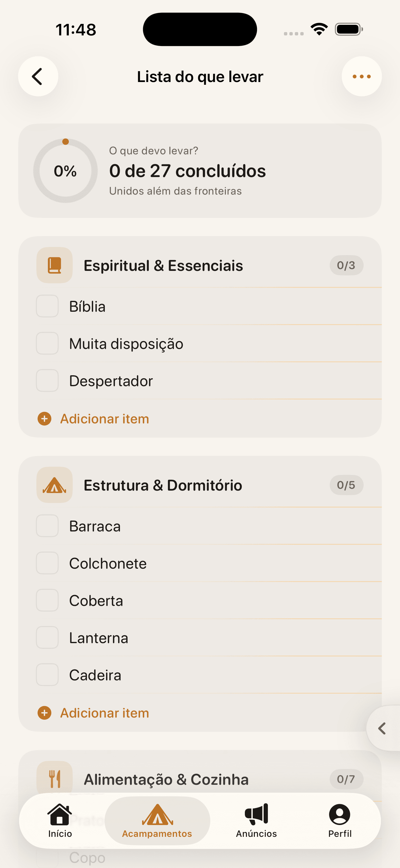Tap the book icon for Espiritual & Essenciais

click(x=55, y=265)
